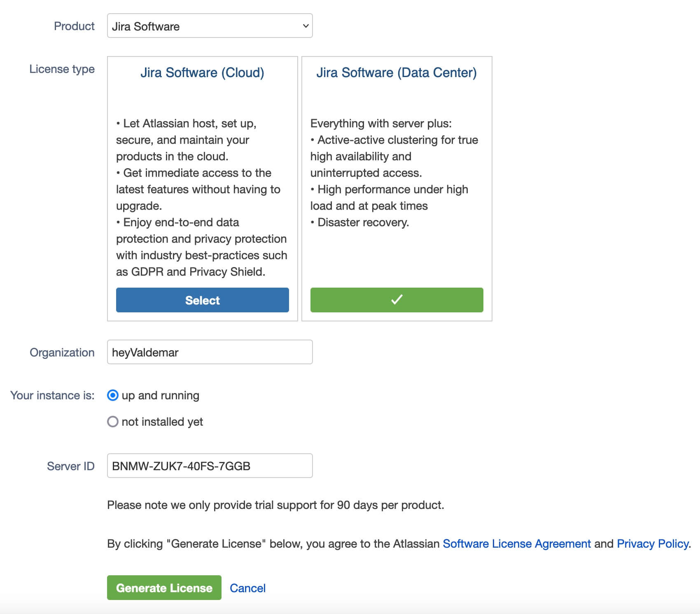Click the 90 days trial support note
The height and width of the screenshot is (614, 700).
pos(275,505)
